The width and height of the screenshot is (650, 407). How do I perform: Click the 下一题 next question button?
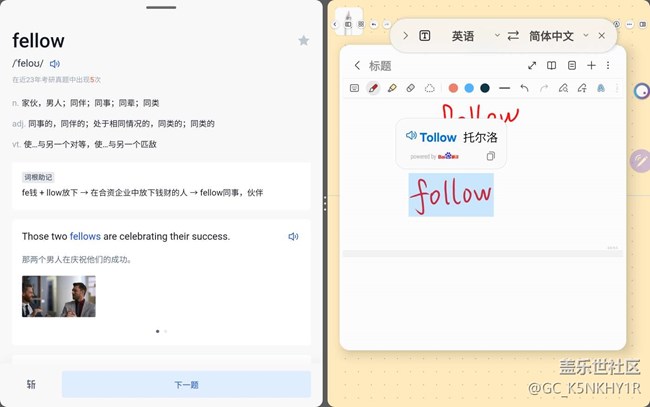[x=186, y=384]
